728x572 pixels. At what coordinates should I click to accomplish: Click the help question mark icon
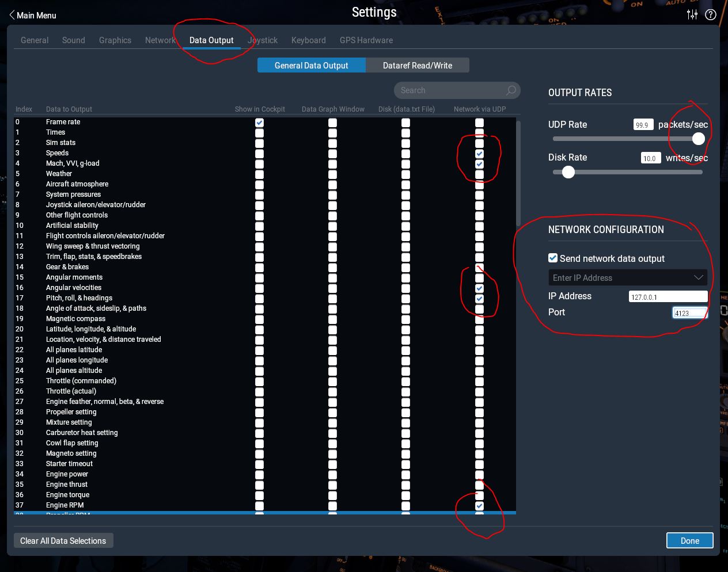point(711,15)
